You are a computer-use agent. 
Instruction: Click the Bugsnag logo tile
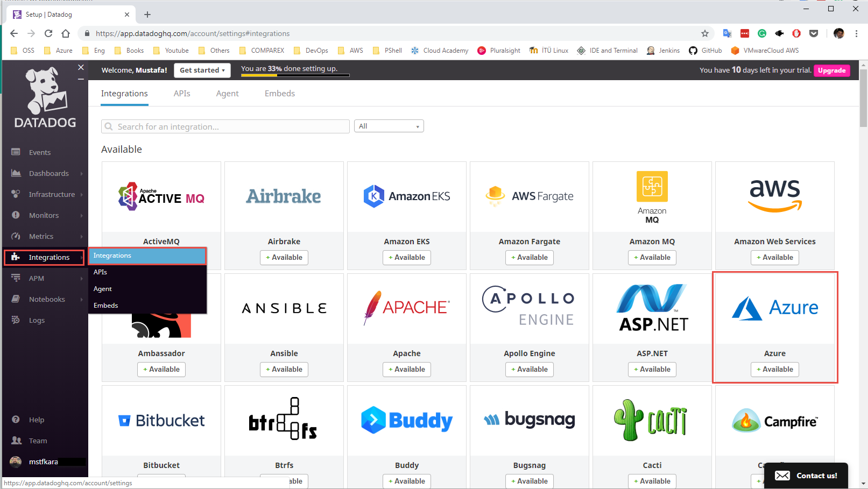click(530, 420)
